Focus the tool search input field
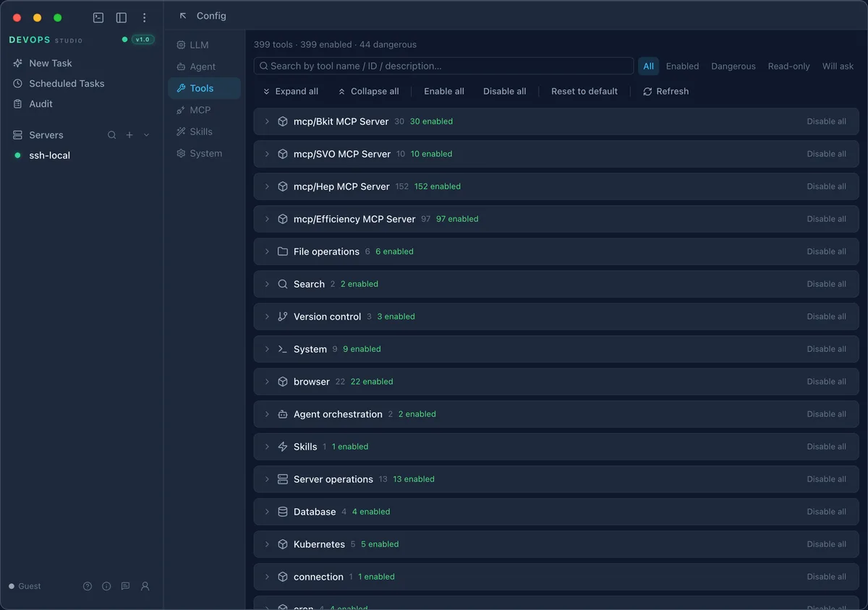868x610 pixels. click(443, 66)
